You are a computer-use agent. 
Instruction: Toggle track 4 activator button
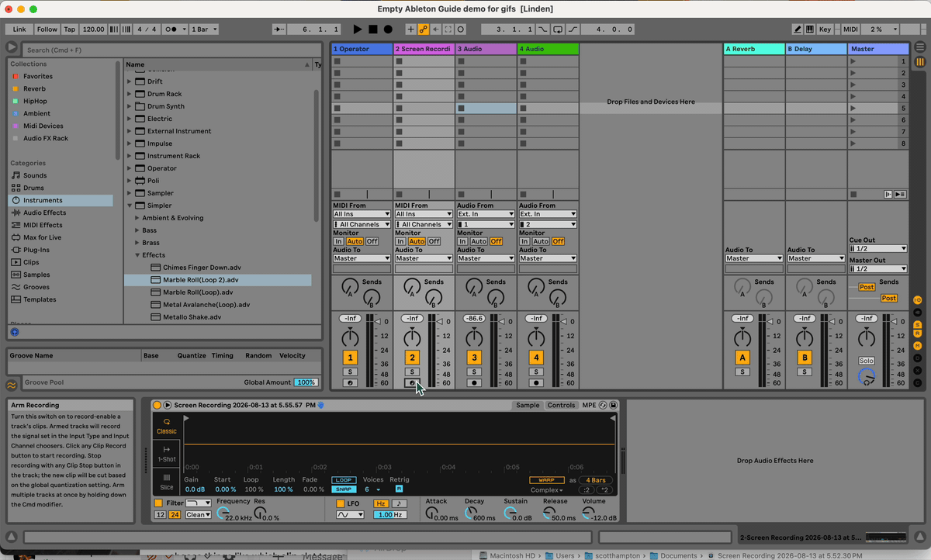536,358
